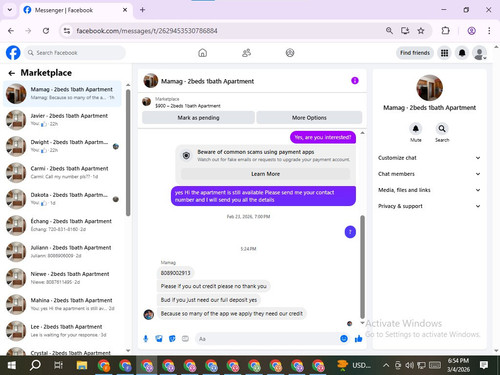Click Learn More on scam warning
Viewport: 500px width, 375px height.
265,174
